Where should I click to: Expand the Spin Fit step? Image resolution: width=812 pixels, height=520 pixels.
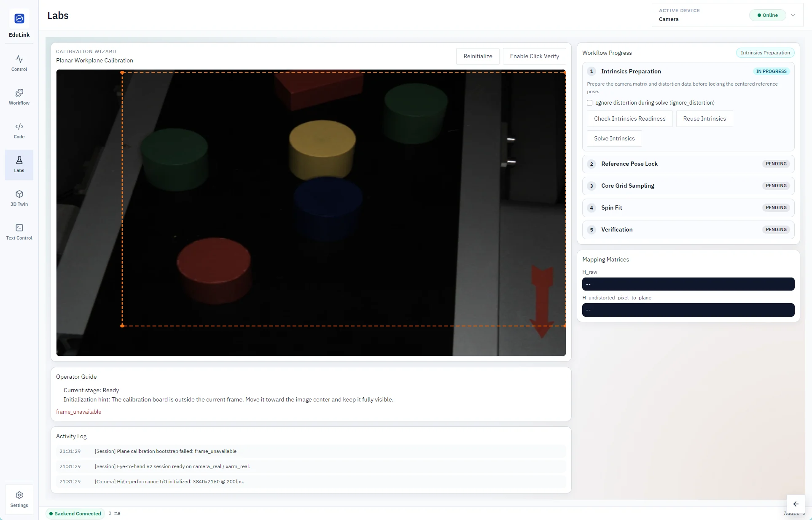tap(688, 208)
